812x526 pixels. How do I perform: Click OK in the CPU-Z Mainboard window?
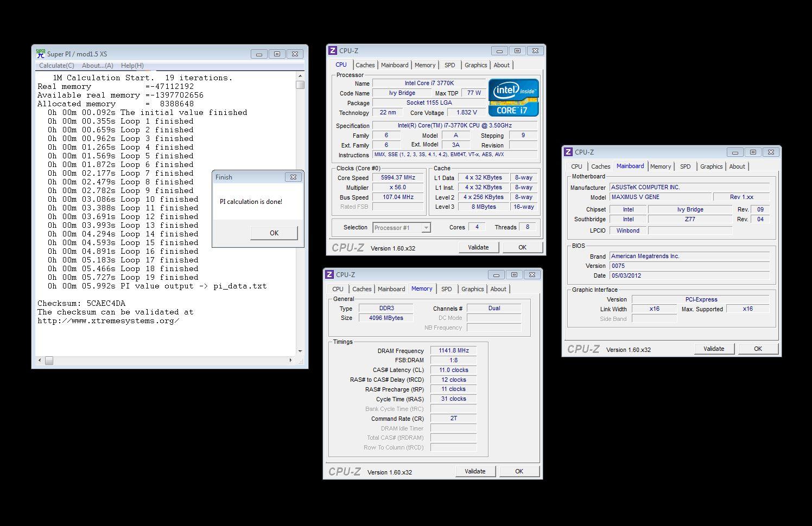(758, 349)
